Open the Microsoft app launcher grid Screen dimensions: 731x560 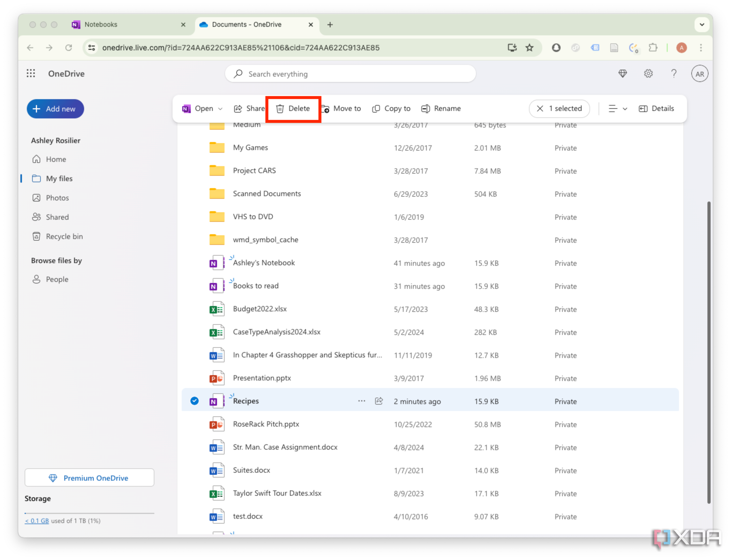(31, 73)
